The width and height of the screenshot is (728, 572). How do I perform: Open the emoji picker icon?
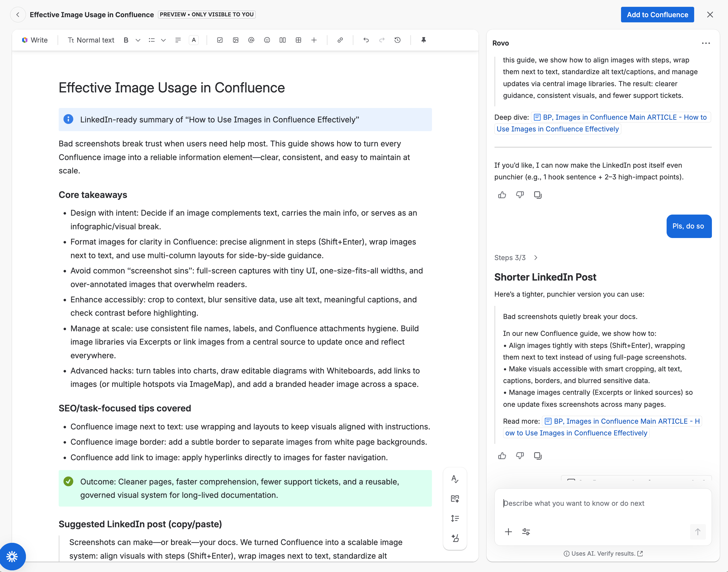[267, 40]
